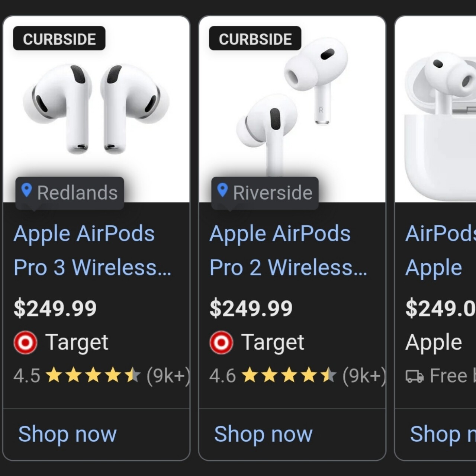This screenshot has width=476, height=476.
Task: Click the 4.6 star rating stars
Action: pos(289,376)
